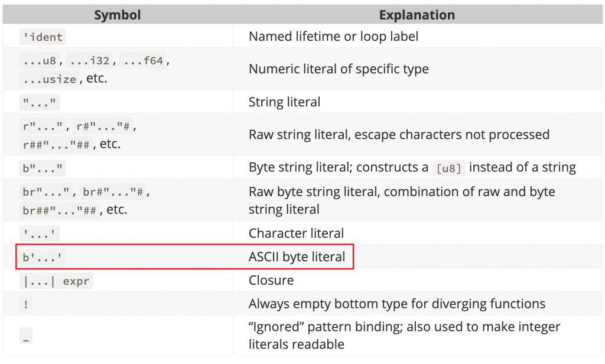Click the ...i32 code snippet
The width and height of the screenshot is (605, 364).
pyautogui.click(x=90, y=61)
